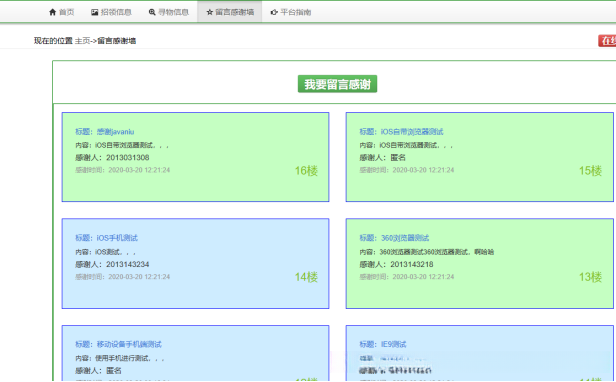Click the content text in the 15楼 card
The width and height of the screenshot is (616, 382).
[416, 145]
